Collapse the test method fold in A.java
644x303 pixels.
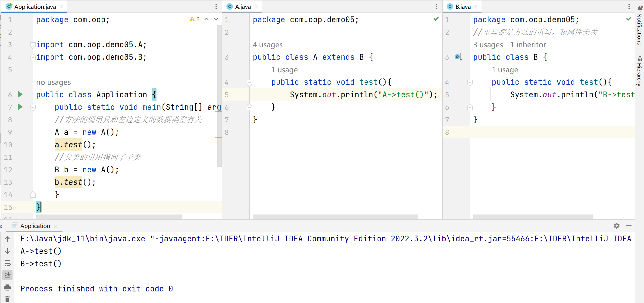pos(249,82)
